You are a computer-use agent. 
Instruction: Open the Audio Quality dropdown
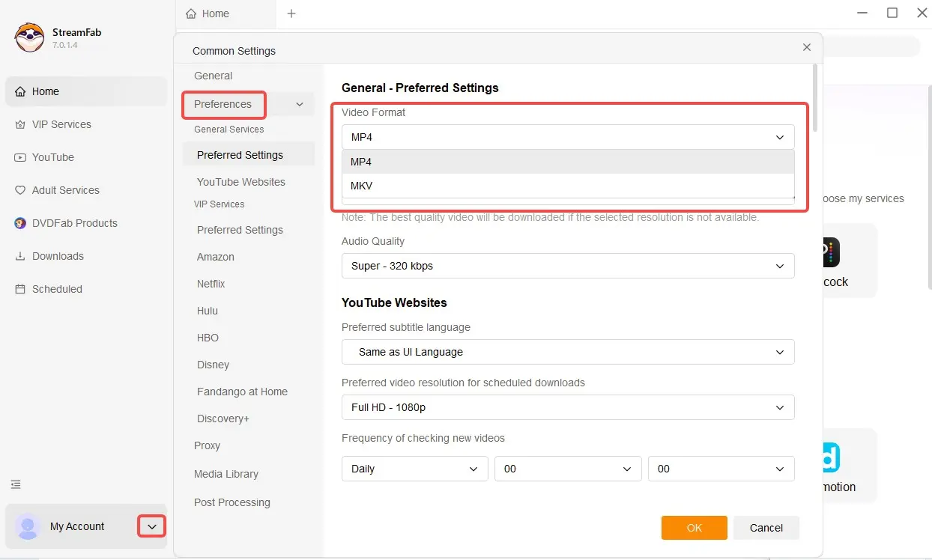click(x=568, y=266)
